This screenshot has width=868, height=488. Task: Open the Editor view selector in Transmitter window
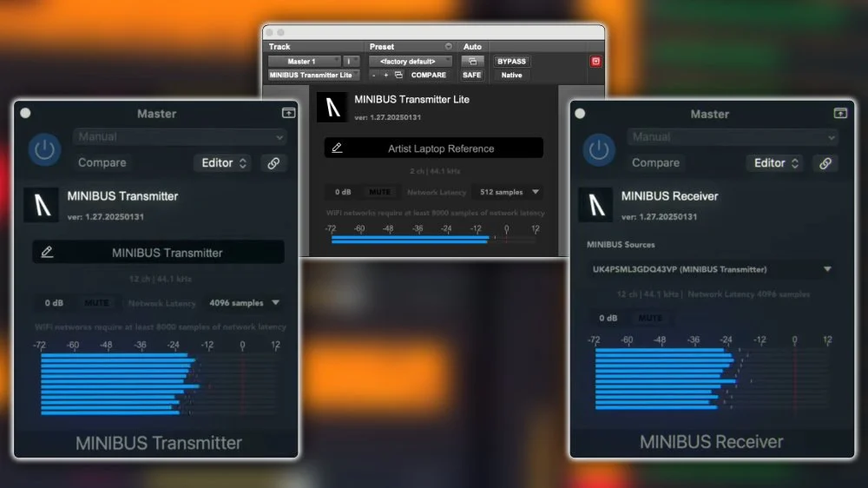click(x=222, y=163)
